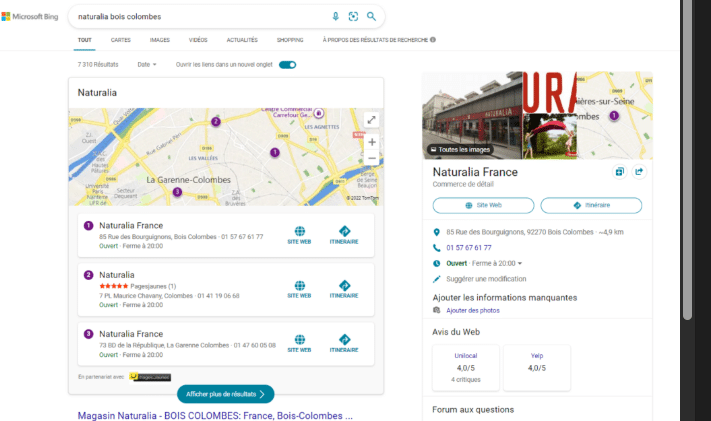Click the Itinéraire button in side panel

pyautogui.click(x=591, y=205)
